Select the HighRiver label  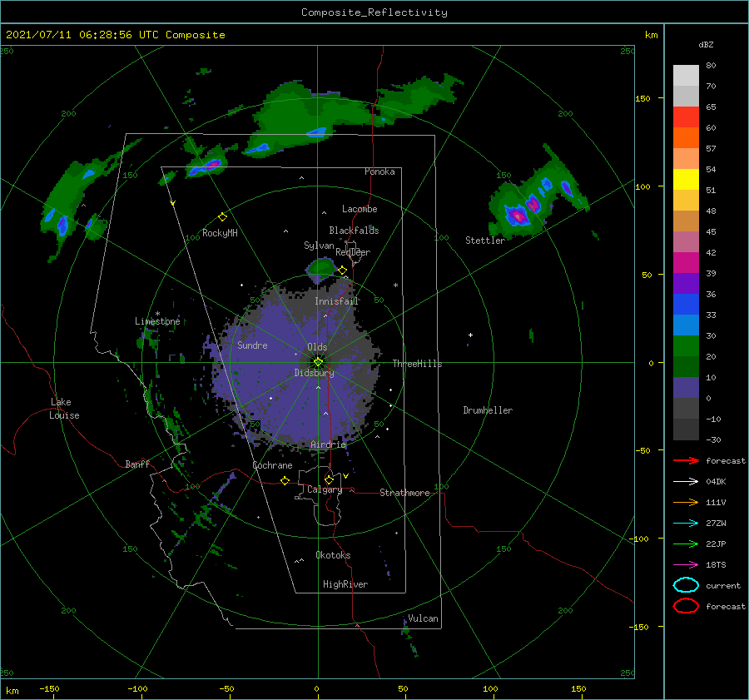pos(345,584)
